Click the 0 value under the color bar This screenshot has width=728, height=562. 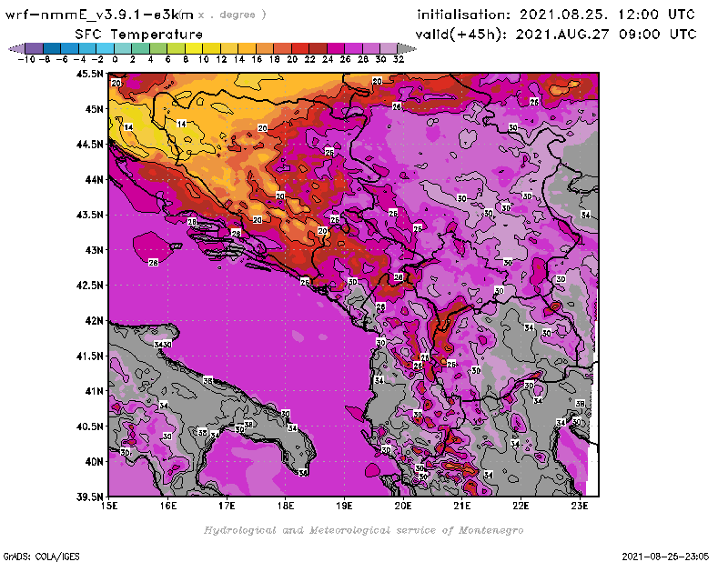pyautogui.click(x=115, y=60)
